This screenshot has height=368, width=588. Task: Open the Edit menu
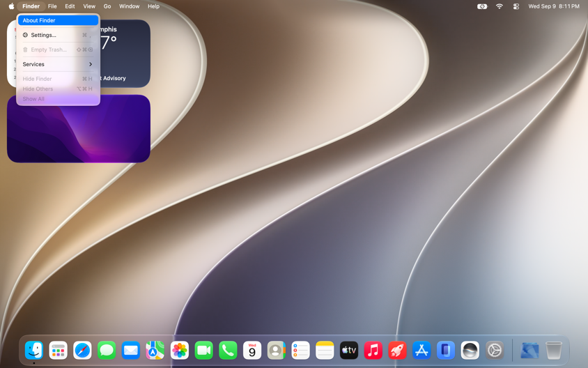point(70,6)
